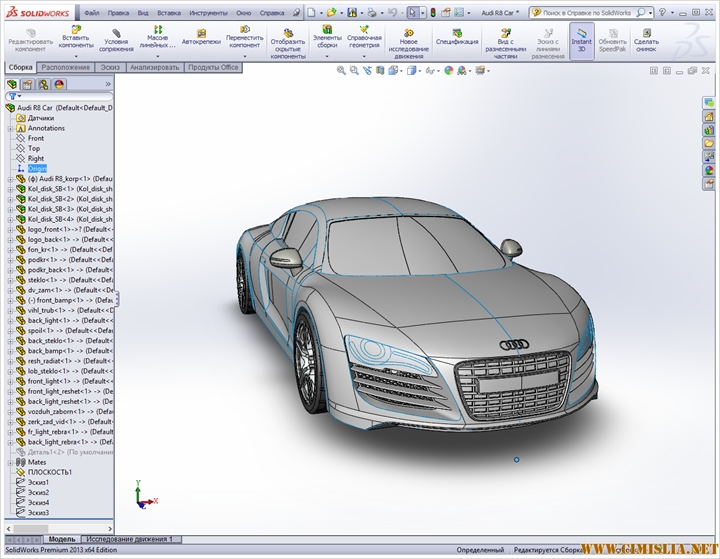The width and height of the screenshot is (720, 559).
Task: Toggle the Instant 3D button
Action: coord(581,38)
